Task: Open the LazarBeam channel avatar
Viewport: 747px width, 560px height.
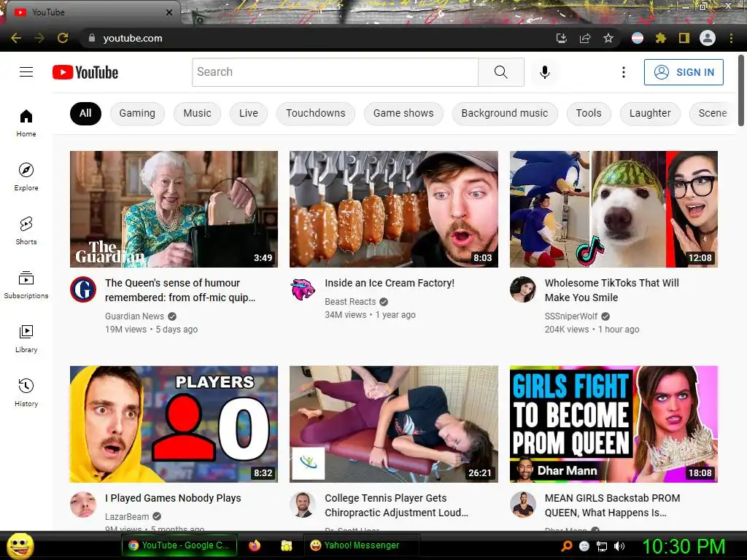Action: (83, 505)
